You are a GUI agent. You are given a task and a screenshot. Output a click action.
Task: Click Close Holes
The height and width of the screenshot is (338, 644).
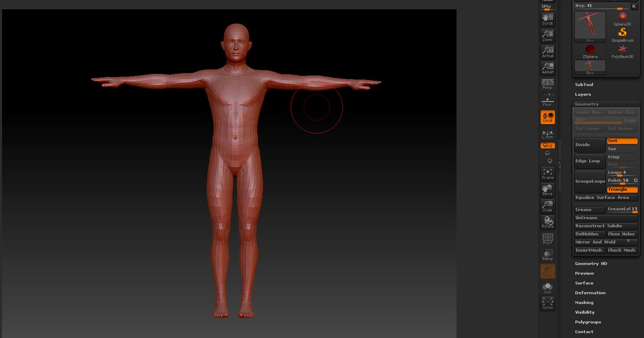click(622, 234)
